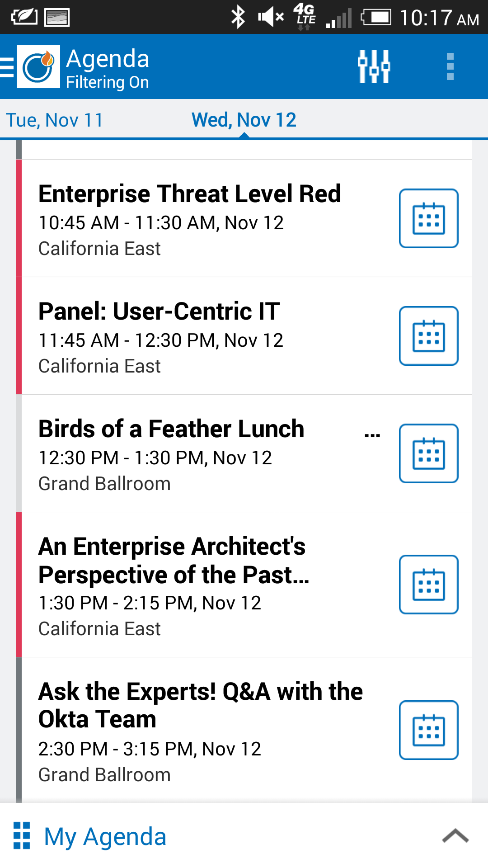Tap the hamburger navigation drawer icon
The image size is (488, 868).
7,67
